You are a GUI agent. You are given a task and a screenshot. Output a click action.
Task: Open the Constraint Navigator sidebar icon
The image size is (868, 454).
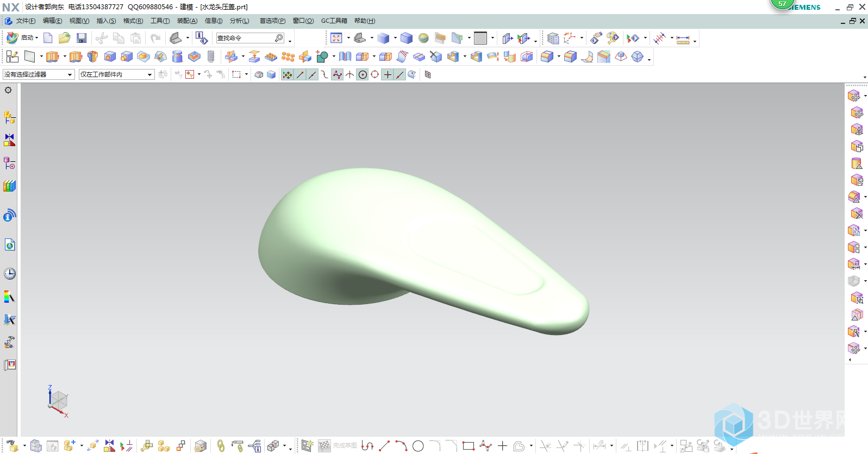click(10, 140)
